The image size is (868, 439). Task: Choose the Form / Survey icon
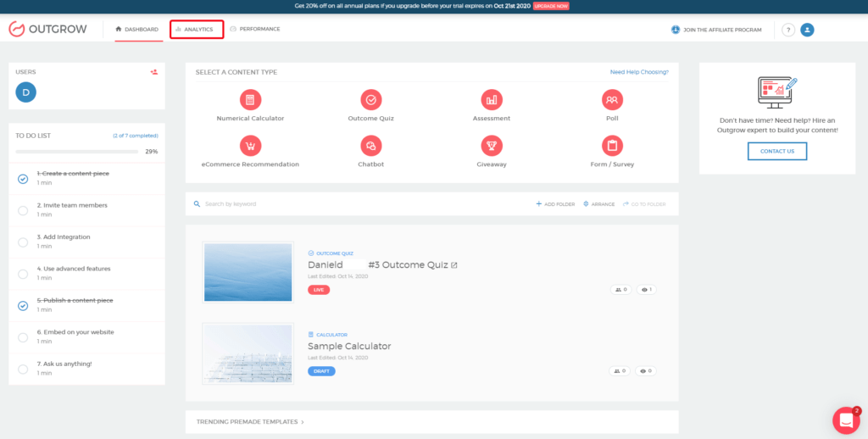pos(612,146)
